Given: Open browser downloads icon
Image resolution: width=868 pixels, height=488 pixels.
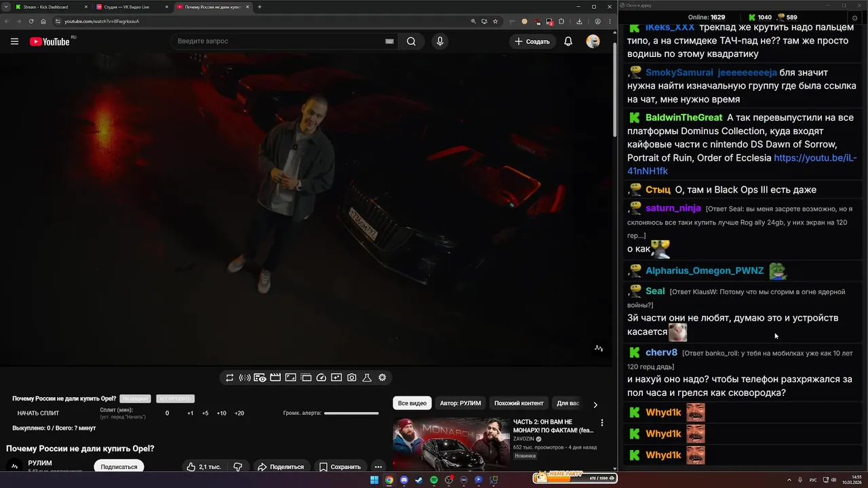Looking at the screenshot, I should coord(579,21).
